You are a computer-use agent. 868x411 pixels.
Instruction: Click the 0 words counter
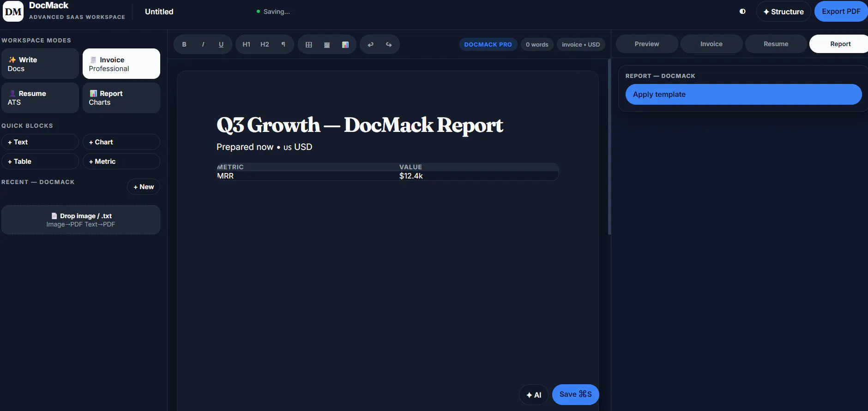tap(537, 45)
